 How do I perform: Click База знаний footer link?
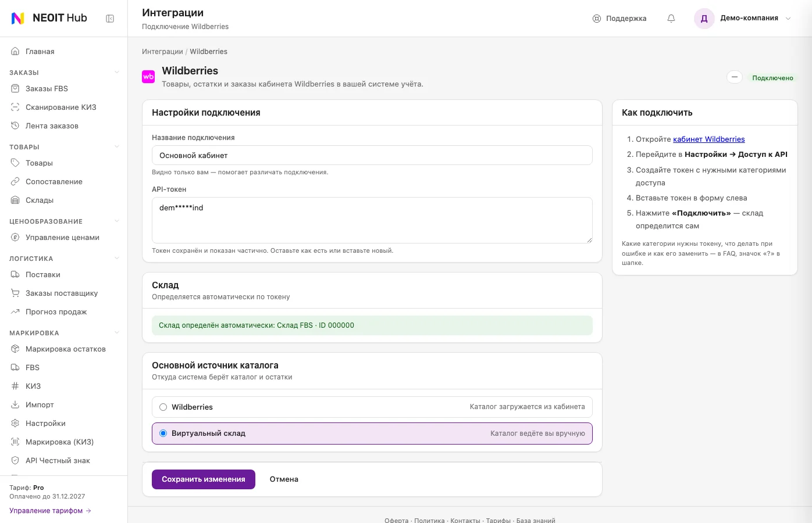click(536, 520)
